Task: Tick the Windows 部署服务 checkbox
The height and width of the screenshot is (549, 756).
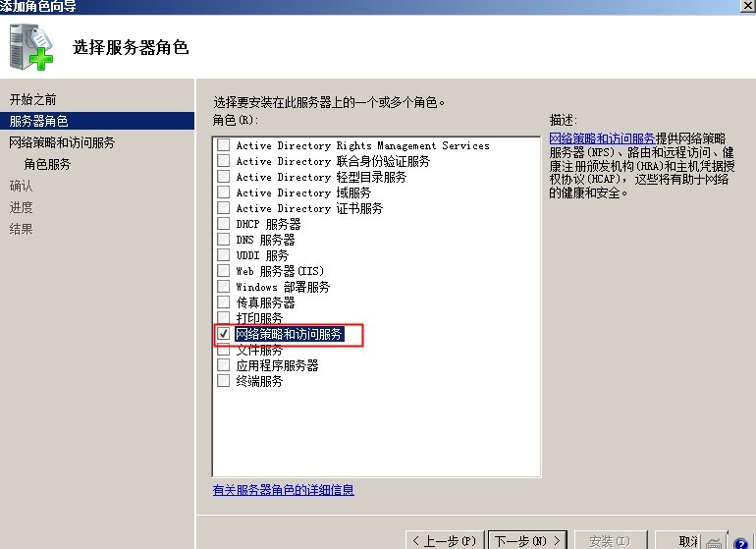Action: 223,287
